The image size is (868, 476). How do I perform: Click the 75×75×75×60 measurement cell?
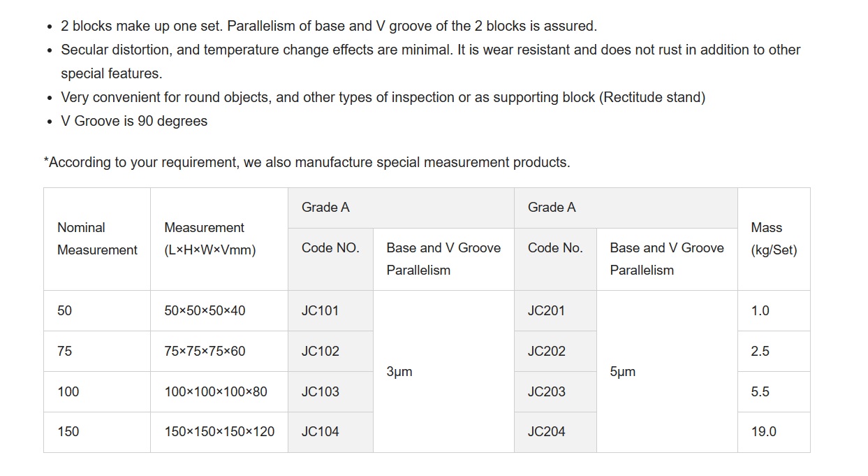(x=219, y=352)
